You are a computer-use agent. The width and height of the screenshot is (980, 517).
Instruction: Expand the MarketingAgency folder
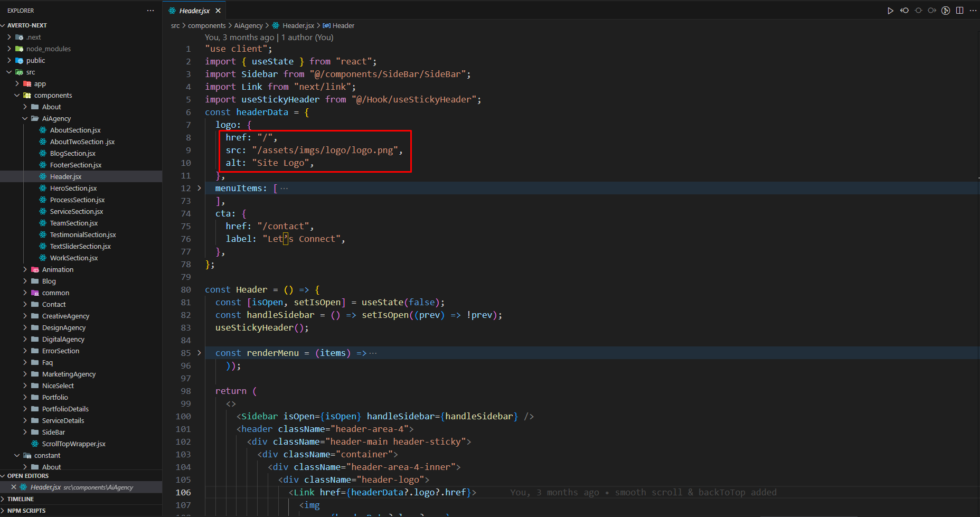(x=25, y=374)
